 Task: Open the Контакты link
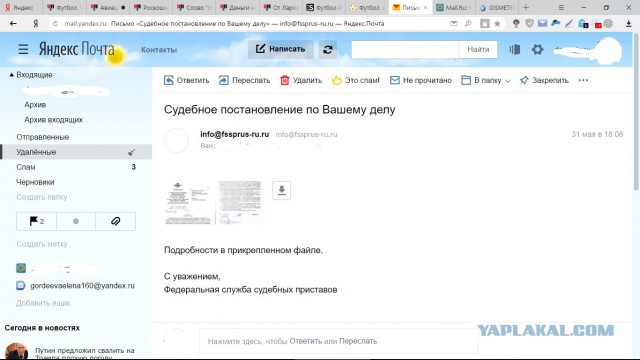159,50
